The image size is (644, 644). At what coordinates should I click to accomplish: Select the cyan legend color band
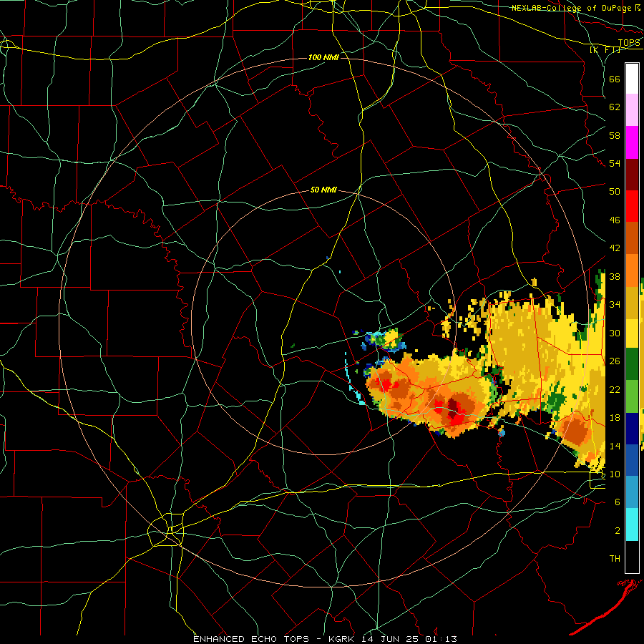click(x=632, y=524)
